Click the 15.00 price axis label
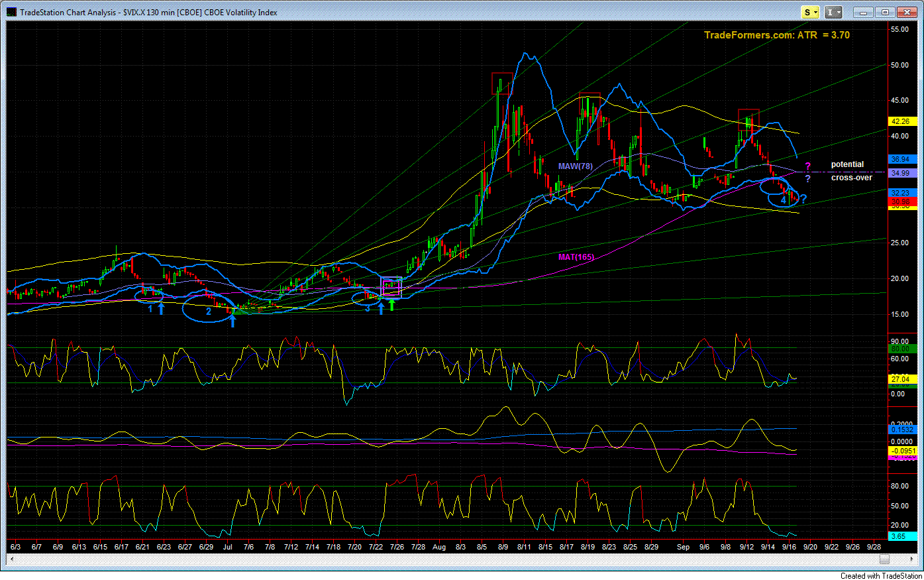 pos(900,314)
